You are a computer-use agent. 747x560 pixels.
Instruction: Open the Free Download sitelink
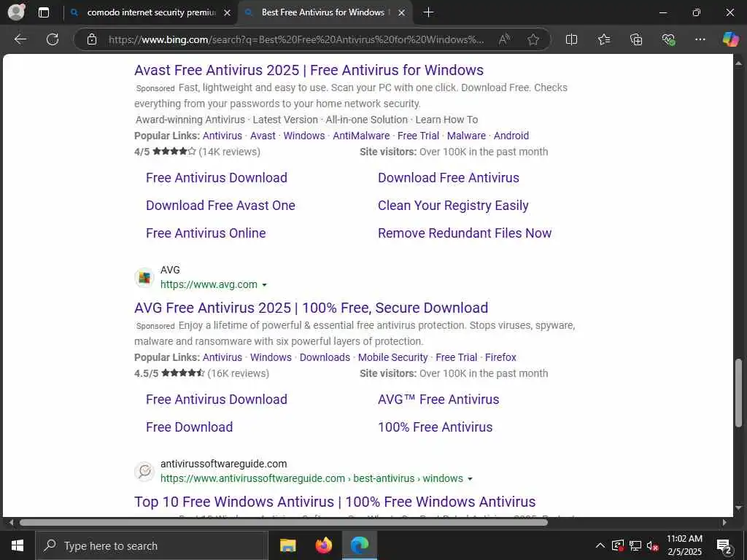tap(189, 427)
